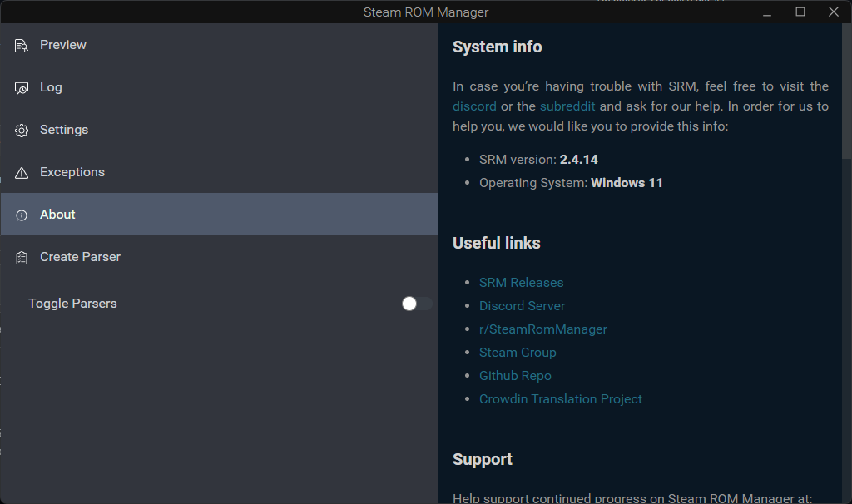
Task: Open the Exceptions page from the sidebar
Action: click(x=72, y=172)
